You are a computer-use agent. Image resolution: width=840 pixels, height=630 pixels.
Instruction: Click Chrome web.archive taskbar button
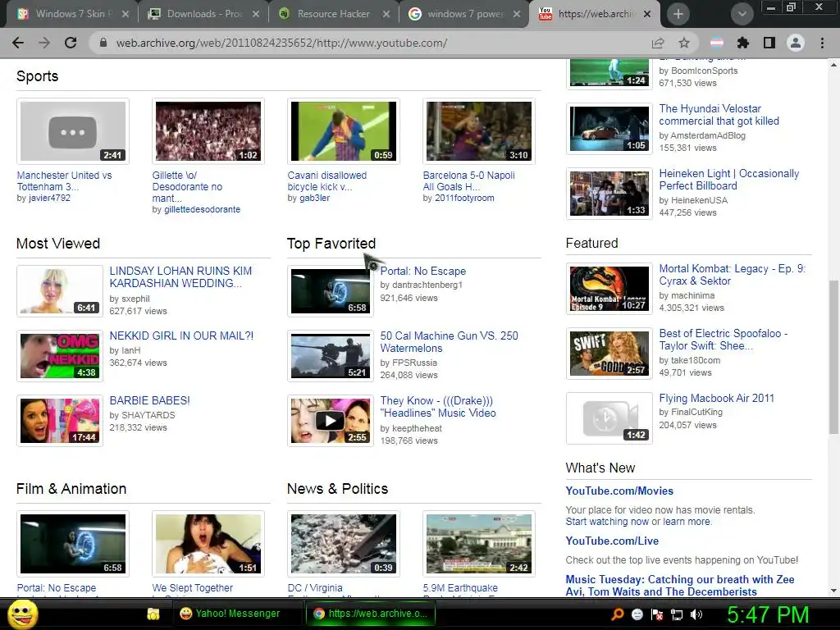371,614
